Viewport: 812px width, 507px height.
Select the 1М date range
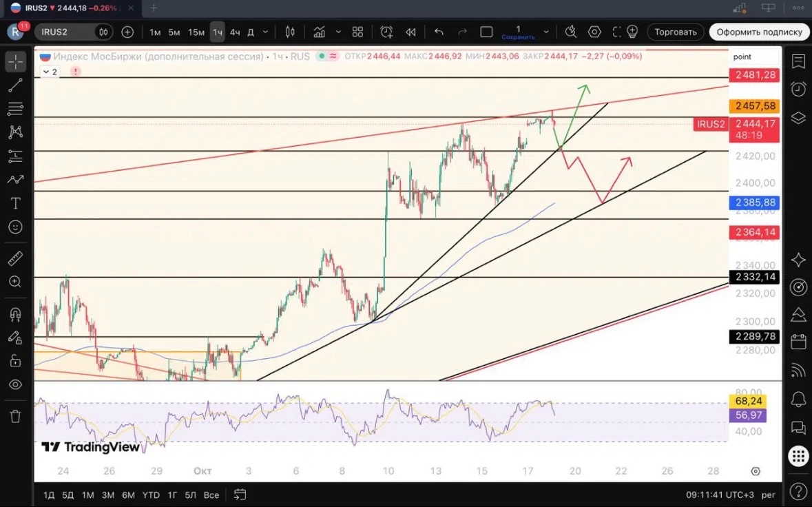point(88,495)
